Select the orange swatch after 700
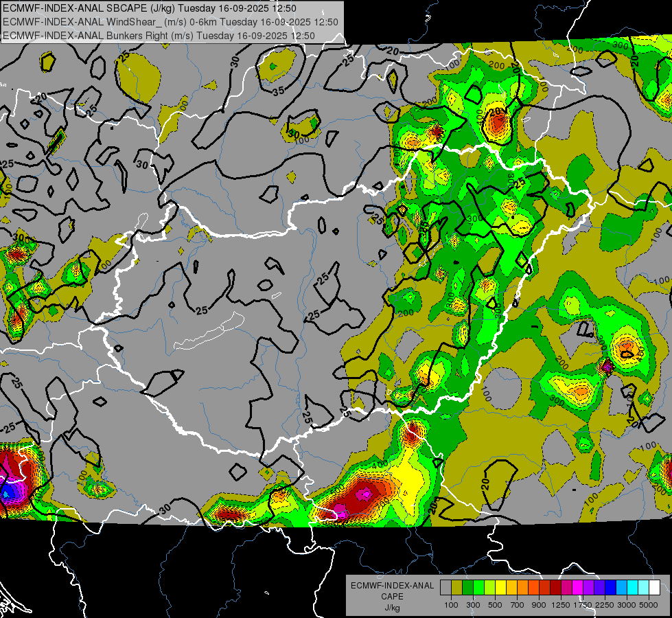This screenshot has width=672, height=618. point(522,588)
